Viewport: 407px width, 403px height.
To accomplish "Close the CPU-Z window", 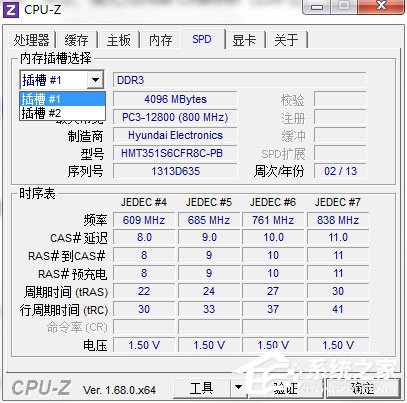I will tap(381, 6).
